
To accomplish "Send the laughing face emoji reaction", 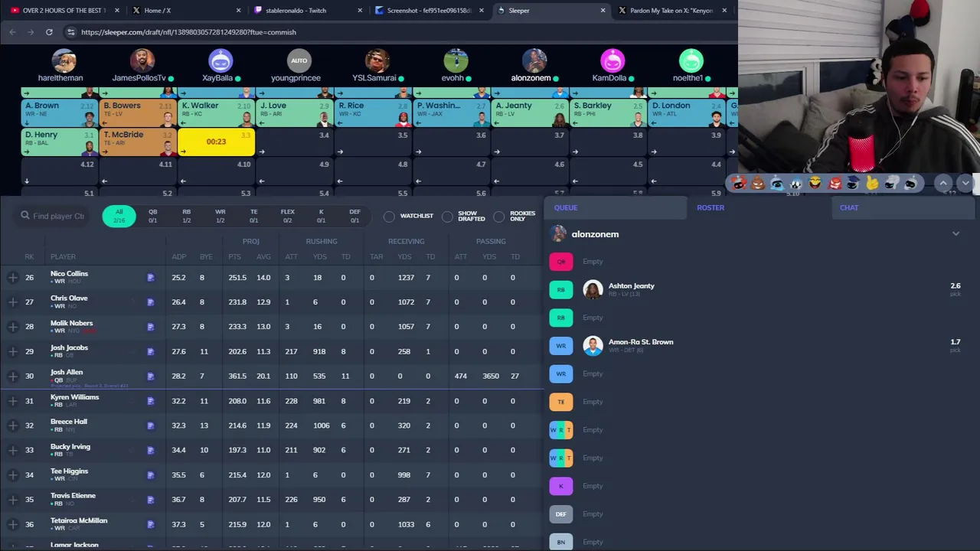I will pyautogui.click(x=815, y=184).
